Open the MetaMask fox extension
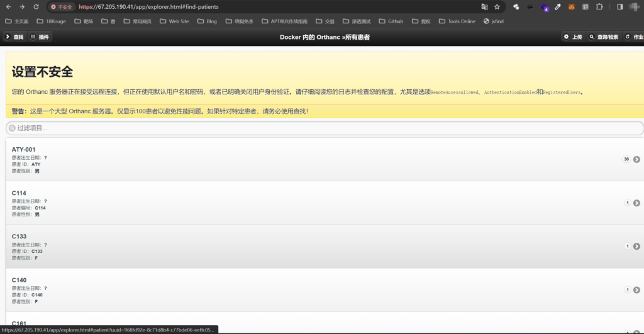This screenshot has height=334, width=644. pos(571,7)
